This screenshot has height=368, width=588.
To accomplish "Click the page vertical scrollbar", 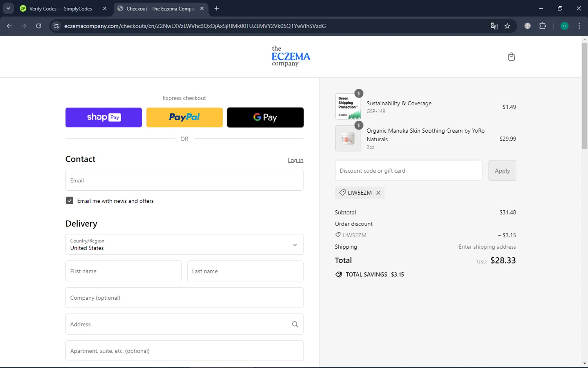I will tap(584, 96).
